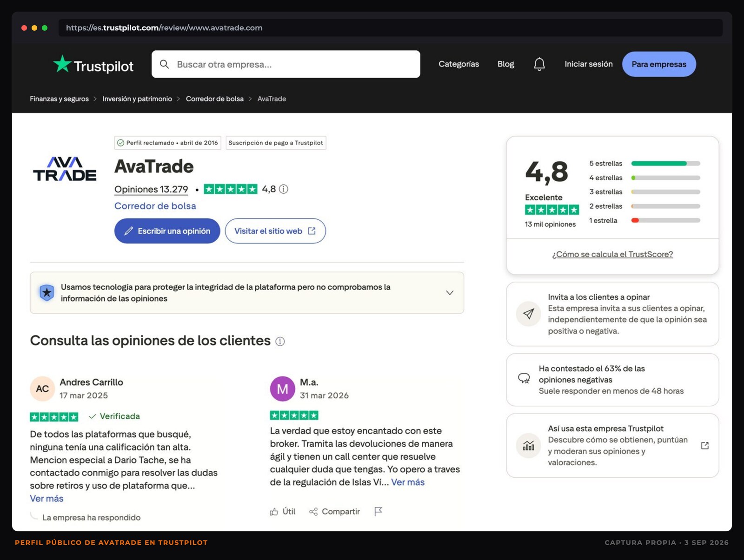Open external link icon in Así usa card
This screenshot has height=560, width=744.
click(704, 446)
